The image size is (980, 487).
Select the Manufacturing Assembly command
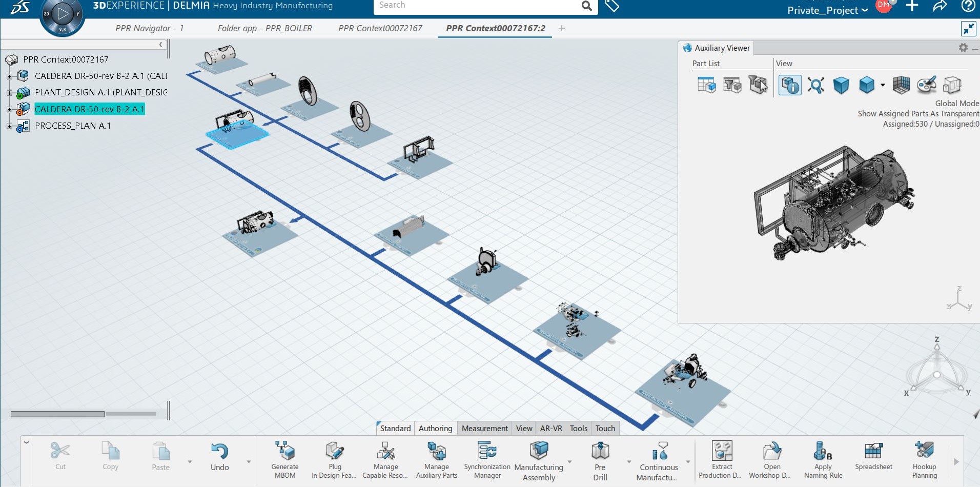pos(539,461)
